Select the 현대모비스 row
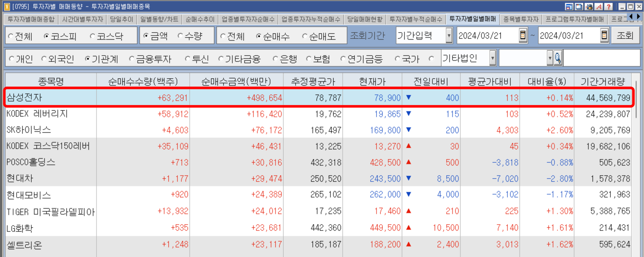644x257 pixels. [x=318, y=195]
